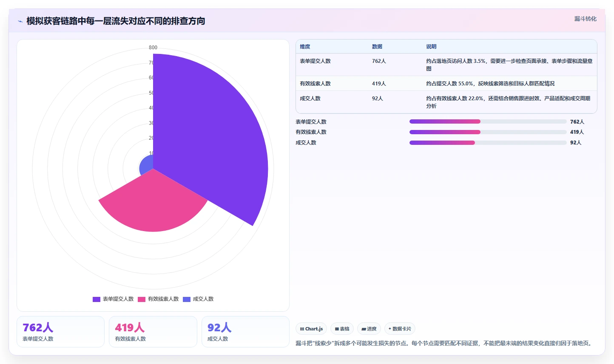Click the description mentioning 55.0%
The image size is (614, 364).
click(490, 84)
